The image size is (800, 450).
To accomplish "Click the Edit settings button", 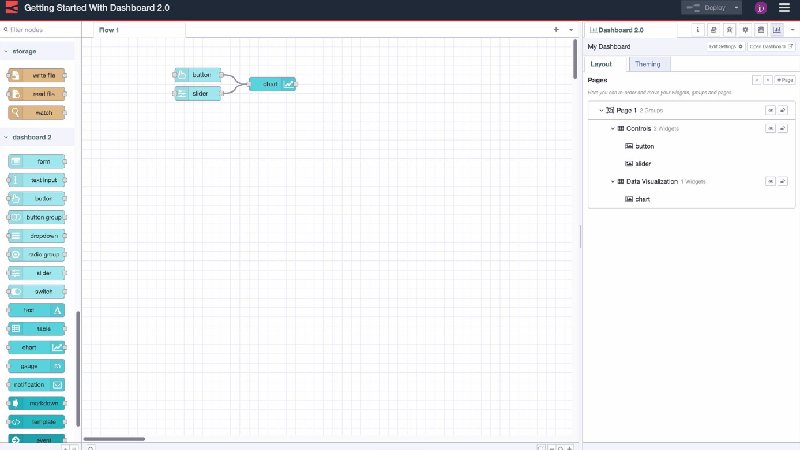I will pos(725,46).
